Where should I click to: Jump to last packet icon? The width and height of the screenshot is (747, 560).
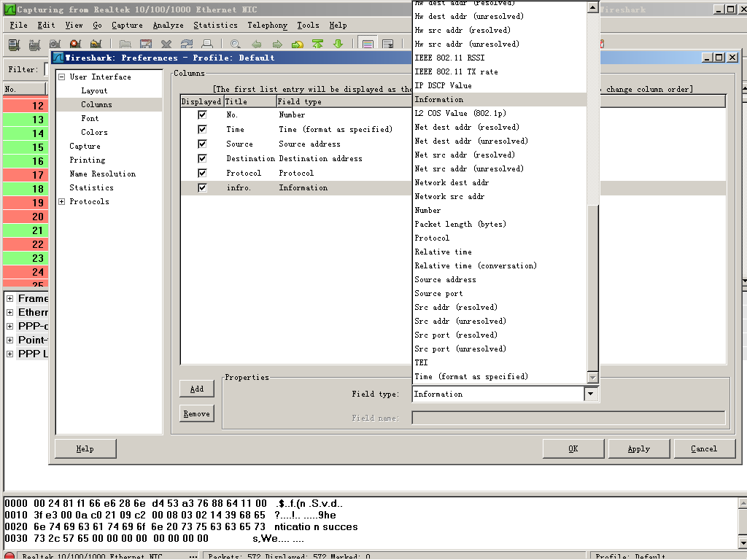tap(338, 44)
